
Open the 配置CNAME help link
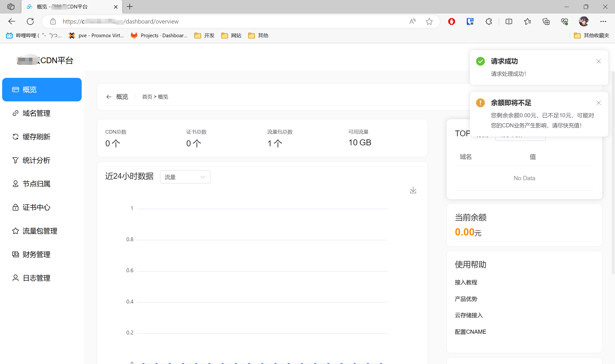click(470, 332)
